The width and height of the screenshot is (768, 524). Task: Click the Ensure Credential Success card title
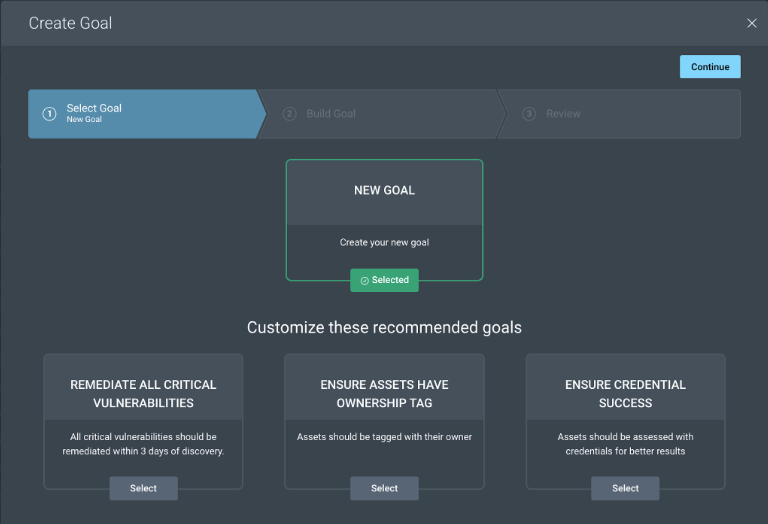pyautogui.click(x=625, y=394)
